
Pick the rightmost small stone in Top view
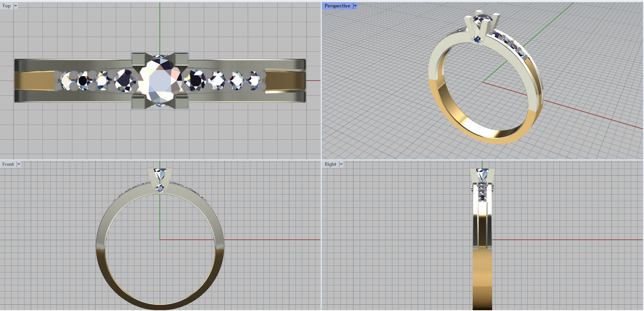(x=254, y=81)
